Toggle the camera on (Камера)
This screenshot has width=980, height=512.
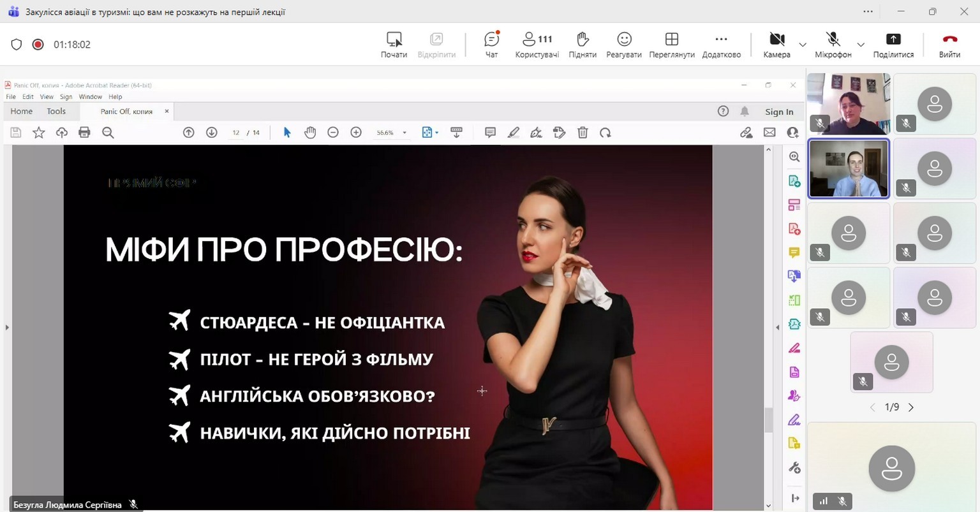click(776, 44)
